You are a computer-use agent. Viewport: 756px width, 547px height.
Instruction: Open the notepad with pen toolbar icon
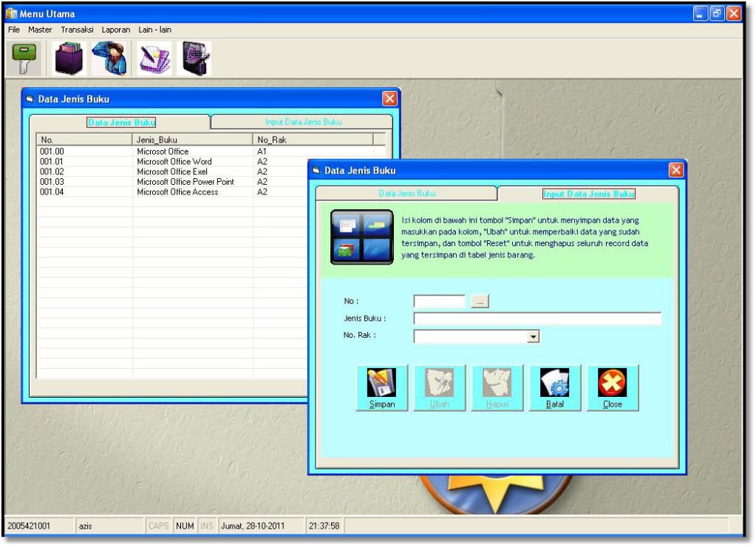[x=154, y=58]
